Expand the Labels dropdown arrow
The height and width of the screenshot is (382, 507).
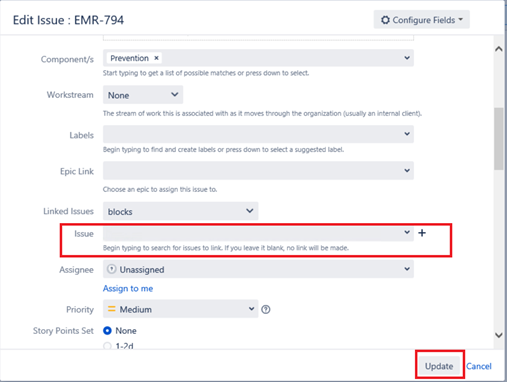[407, 134]
